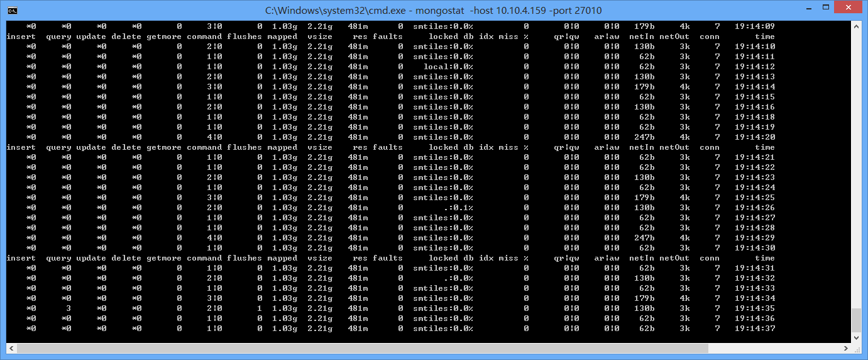Click the vertical scrollbar up arrow
Viewport: 868px width, 360px height.
(856, 26)
